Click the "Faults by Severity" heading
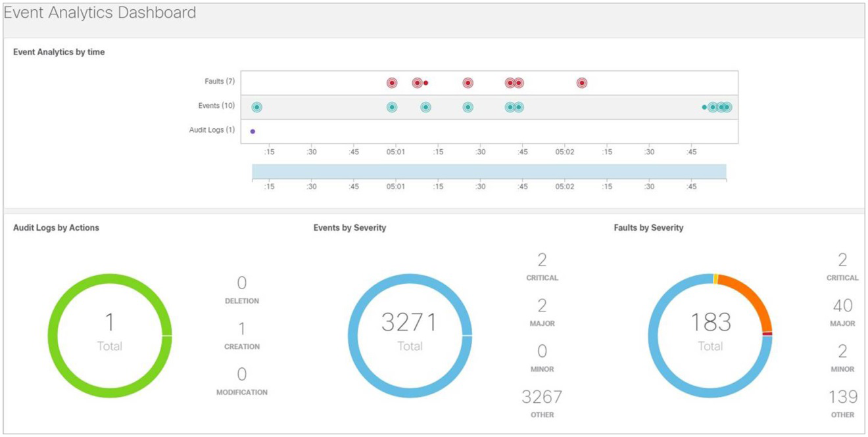The height and width of the screenshot is (437, 868). [648, 228]
